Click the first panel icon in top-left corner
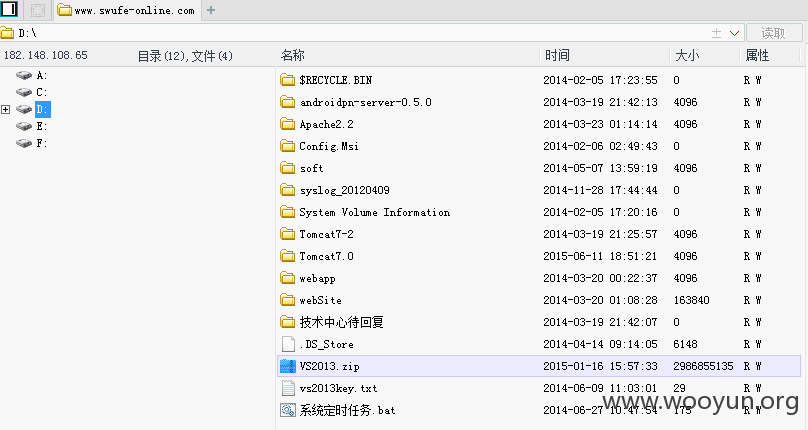Viewport: 808px width, 430px height. point(9,9)
